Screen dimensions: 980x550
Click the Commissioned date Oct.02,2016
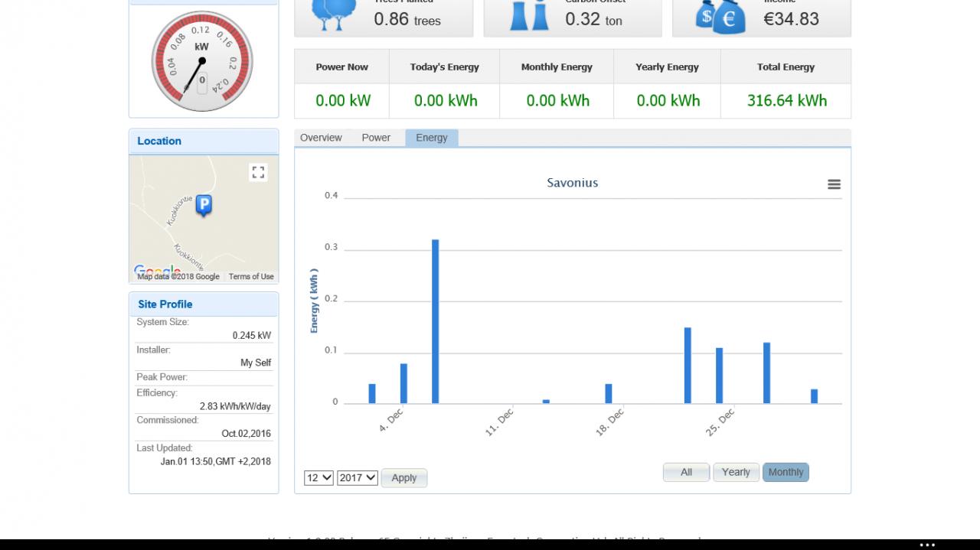pyautogui.click(x=247, y=434)
